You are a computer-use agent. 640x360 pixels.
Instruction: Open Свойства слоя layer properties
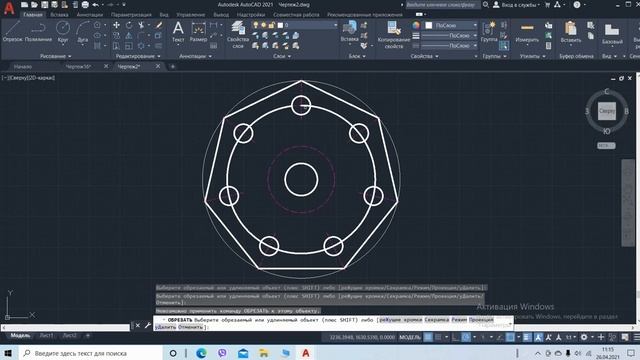point(238,35)
